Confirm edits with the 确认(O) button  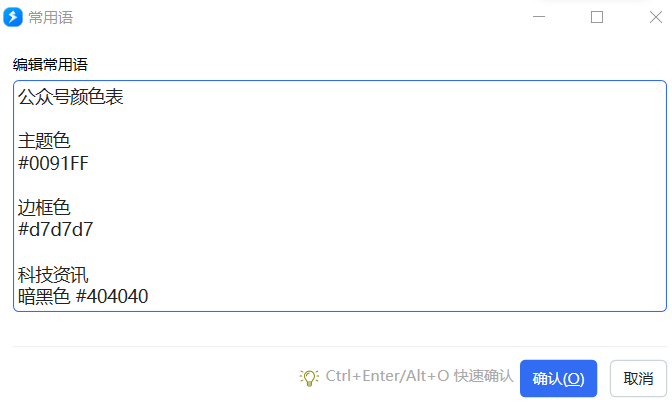558,378
